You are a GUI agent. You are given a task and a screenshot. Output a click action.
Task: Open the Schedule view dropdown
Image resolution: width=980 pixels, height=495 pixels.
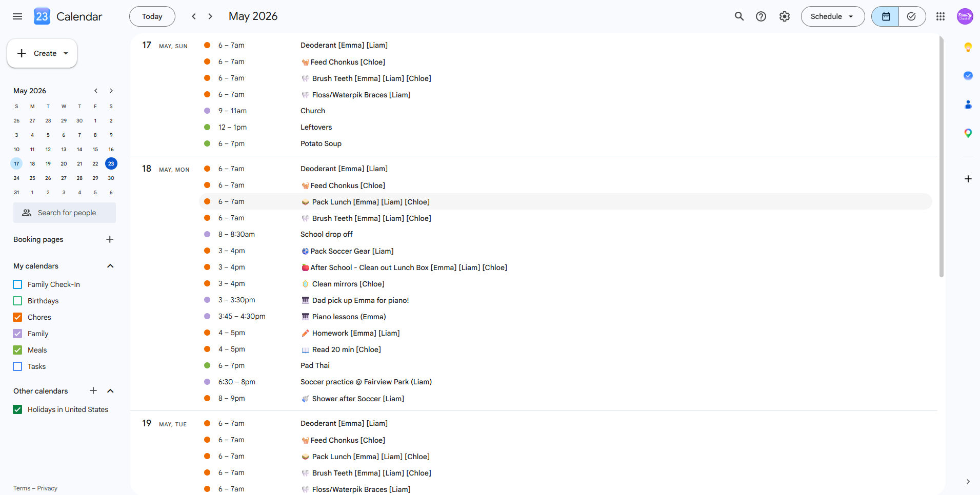(833, 16)
